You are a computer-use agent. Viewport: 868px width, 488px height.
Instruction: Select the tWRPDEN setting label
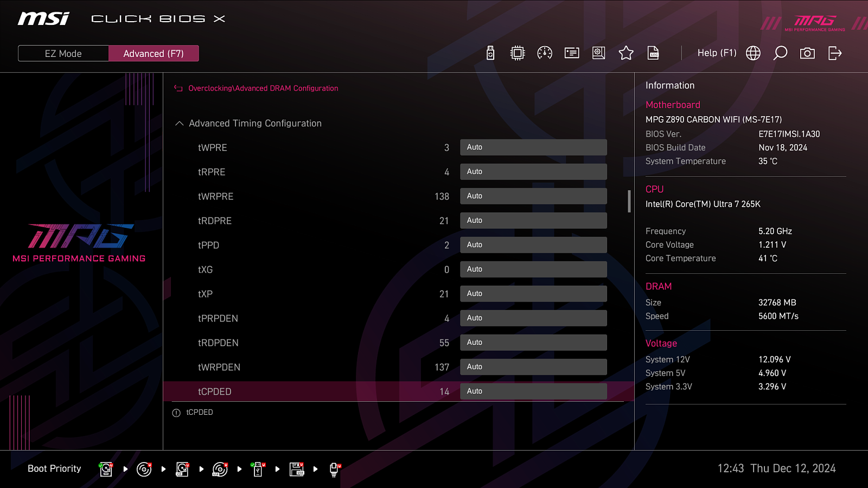[219, 367]
